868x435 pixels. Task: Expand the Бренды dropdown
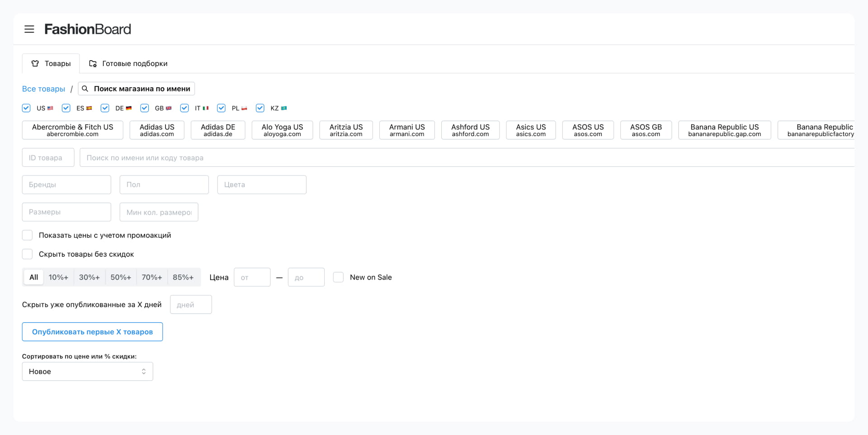click(66, 185)
